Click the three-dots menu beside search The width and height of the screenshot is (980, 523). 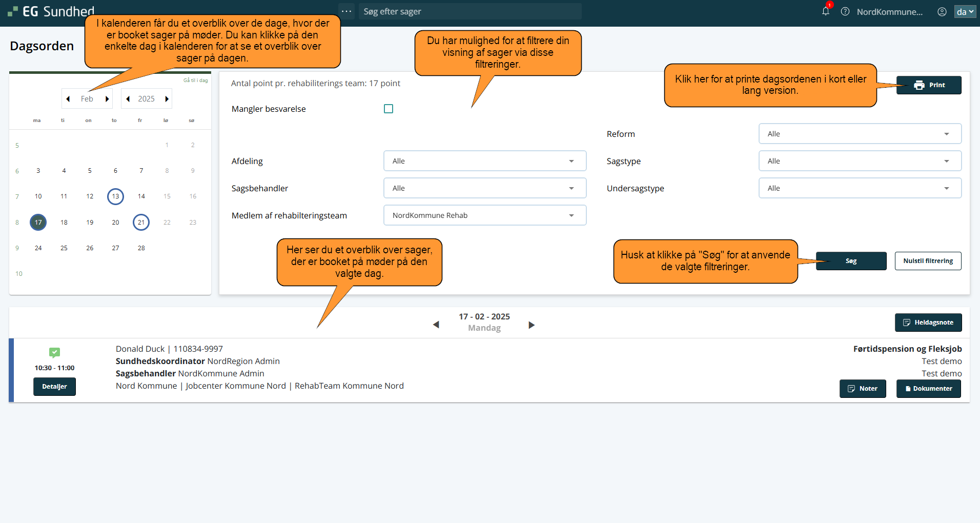tap(346, 11)
